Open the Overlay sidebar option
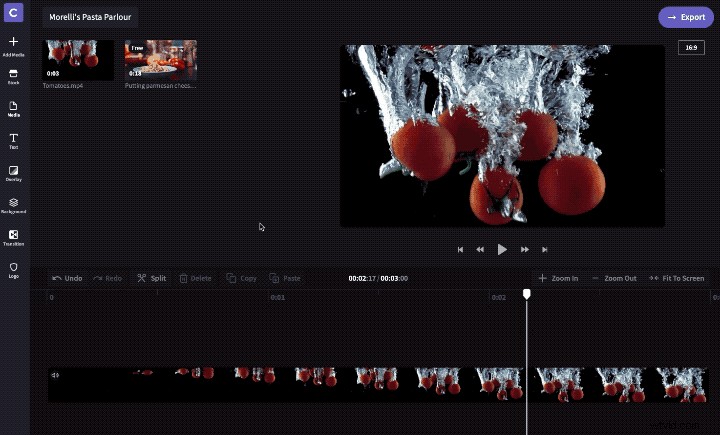 pos(13,174)
